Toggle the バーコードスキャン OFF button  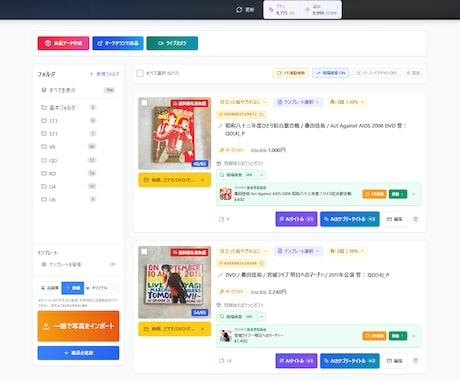(x=376, y=73)
